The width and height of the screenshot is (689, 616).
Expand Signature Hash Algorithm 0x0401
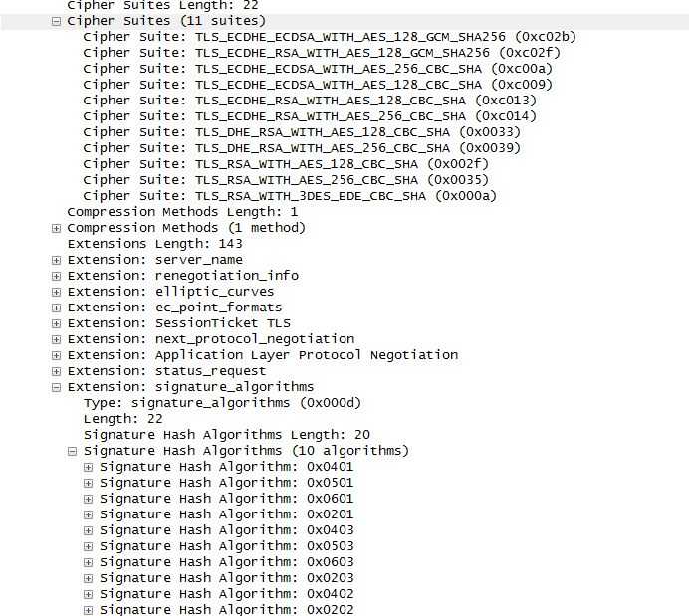(x=88, y=467)
